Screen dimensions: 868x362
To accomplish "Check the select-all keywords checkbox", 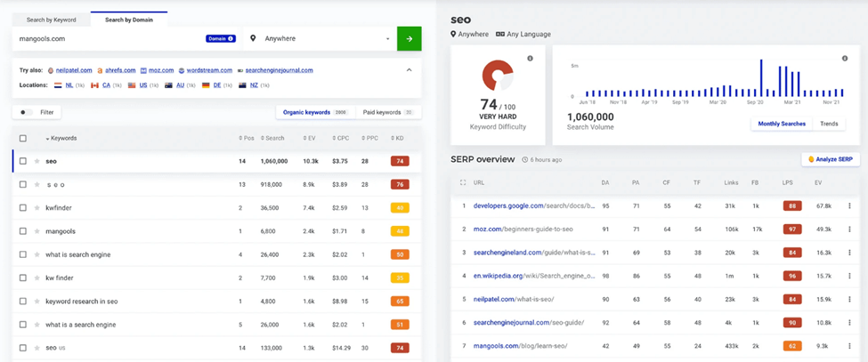I will (22, 138).
